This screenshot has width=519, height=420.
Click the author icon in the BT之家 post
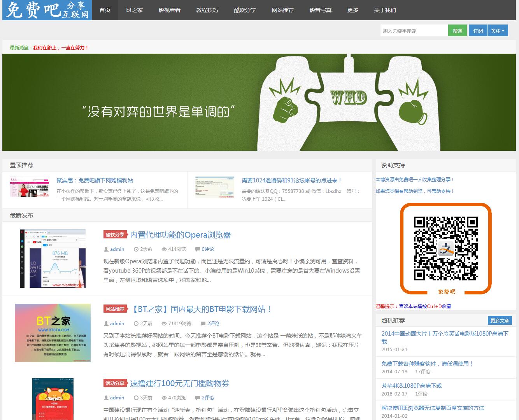106,324
